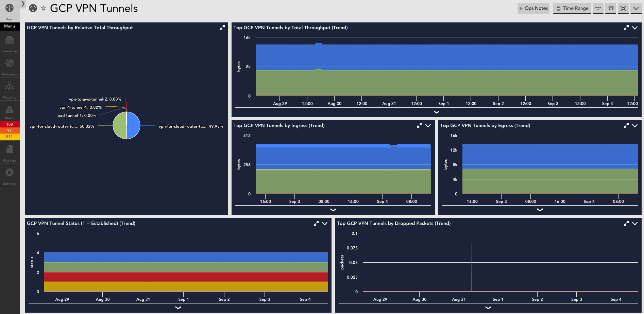
Task: Click title 'GCP VPN Tunnels by Relative Total Throughput'
Action: click(80, 28)
